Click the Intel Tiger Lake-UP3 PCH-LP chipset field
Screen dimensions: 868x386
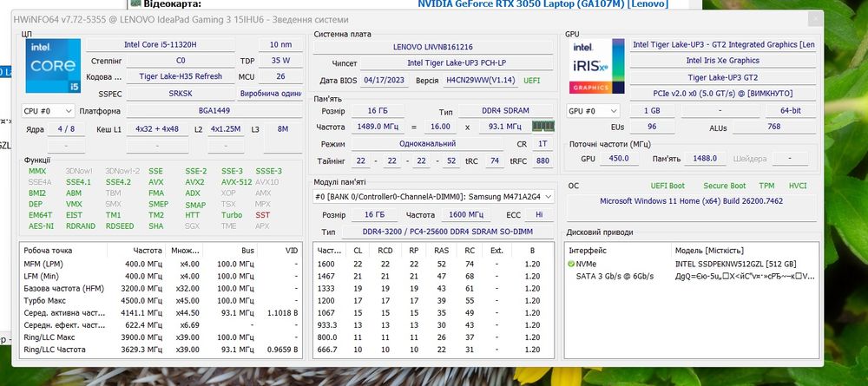pos(457,63)
